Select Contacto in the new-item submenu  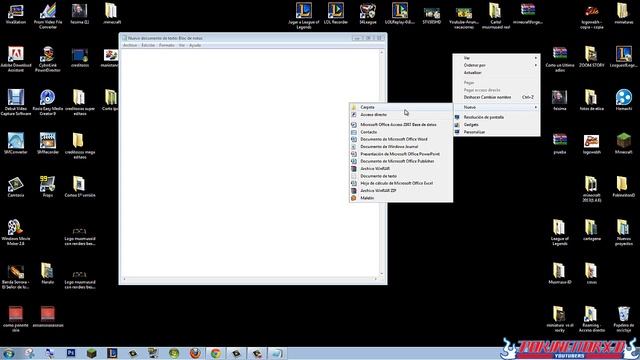(x=401, y=132)
